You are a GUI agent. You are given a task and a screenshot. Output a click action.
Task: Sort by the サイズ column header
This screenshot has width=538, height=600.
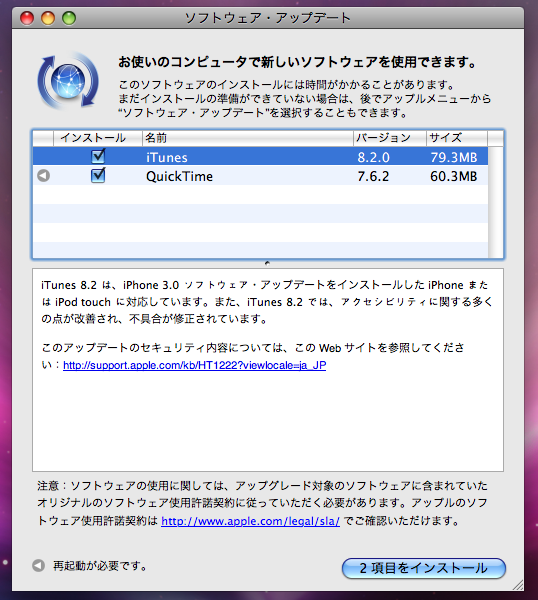[457, 138]
